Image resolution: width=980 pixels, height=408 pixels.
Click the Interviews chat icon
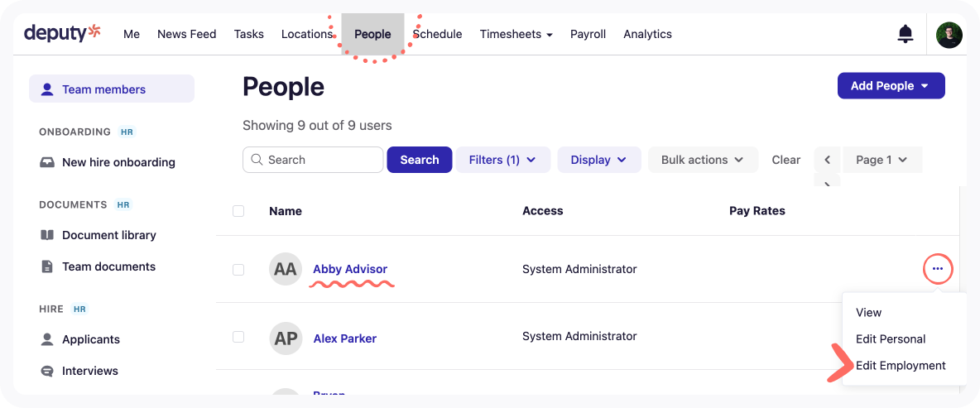tap(47, 371)
